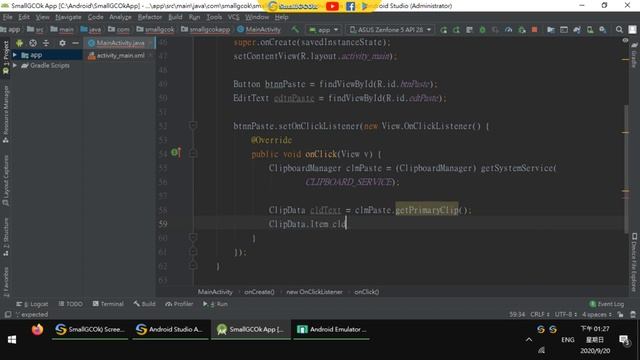Open the 4 spaces indent selector
Screen dimensions: 640x360
click(x=597, y=314)
